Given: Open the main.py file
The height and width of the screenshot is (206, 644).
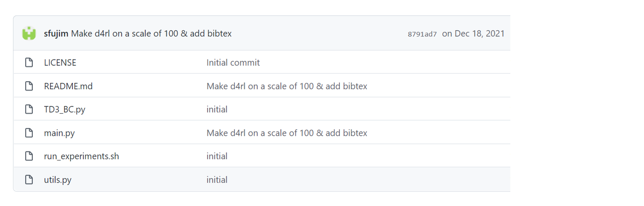Looking at the screenshot, I should 59,133.
